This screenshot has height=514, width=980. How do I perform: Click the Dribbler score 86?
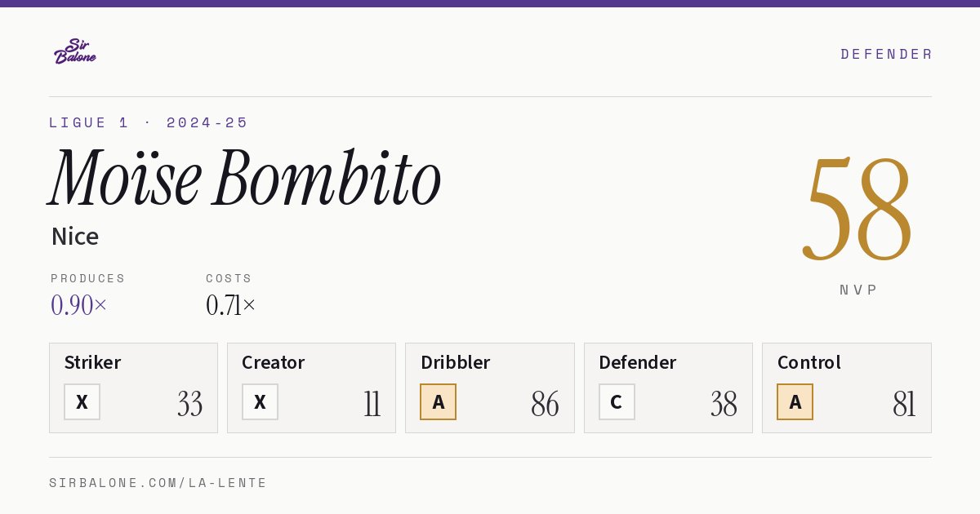545,404
